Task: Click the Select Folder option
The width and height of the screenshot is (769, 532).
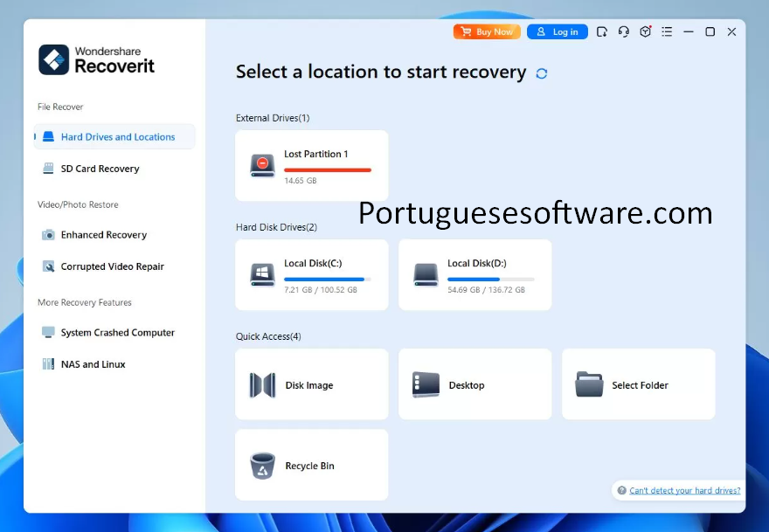Action: pos(638,383)
